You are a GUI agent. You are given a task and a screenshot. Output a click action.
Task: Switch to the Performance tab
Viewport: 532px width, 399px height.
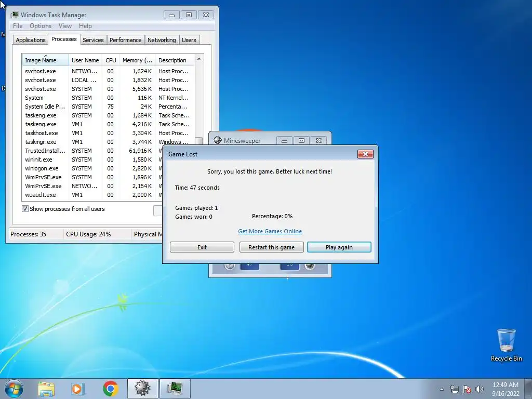[126, 39]
